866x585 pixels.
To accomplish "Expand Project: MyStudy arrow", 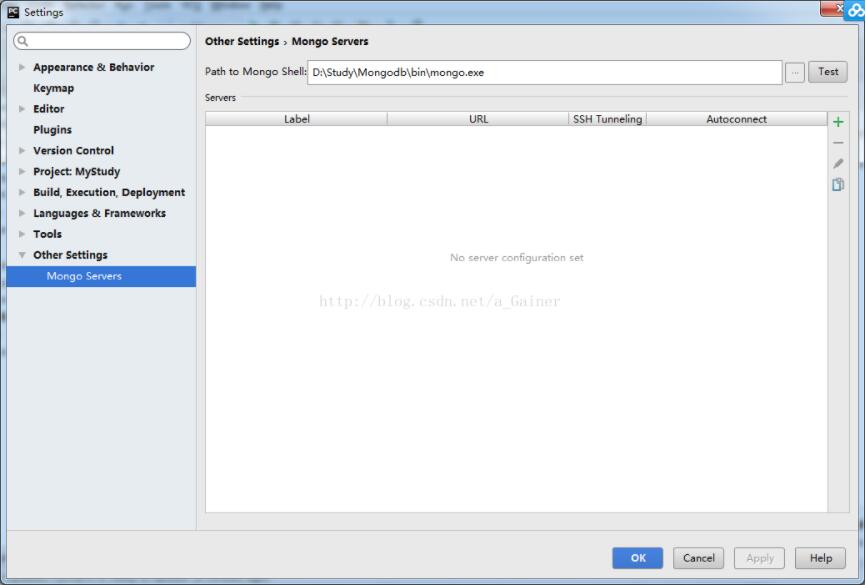I will [22, 171].
